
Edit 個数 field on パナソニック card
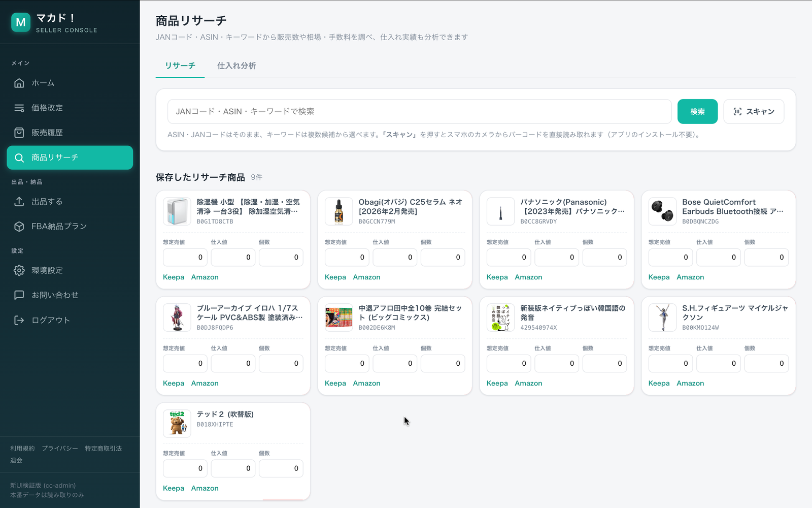(605, 258)
